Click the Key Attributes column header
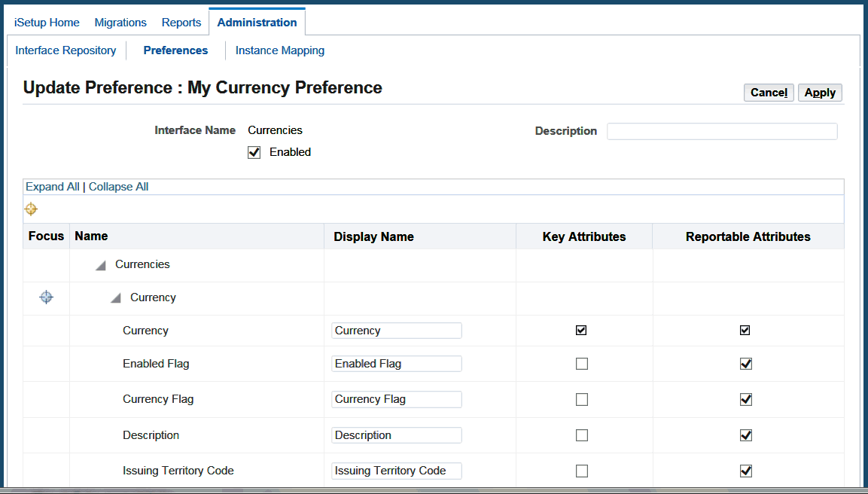The height and width of the screenshot is (494, 868). tap(584, 236)
